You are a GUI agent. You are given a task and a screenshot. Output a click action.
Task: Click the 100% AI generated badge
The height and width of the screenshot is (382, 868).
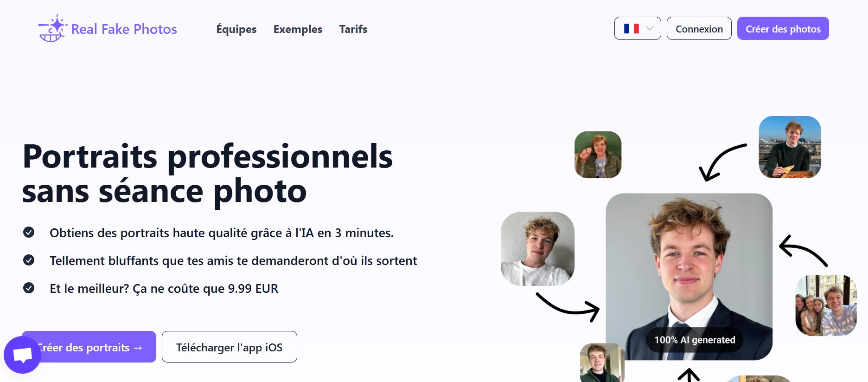click(x=694, y=340)
